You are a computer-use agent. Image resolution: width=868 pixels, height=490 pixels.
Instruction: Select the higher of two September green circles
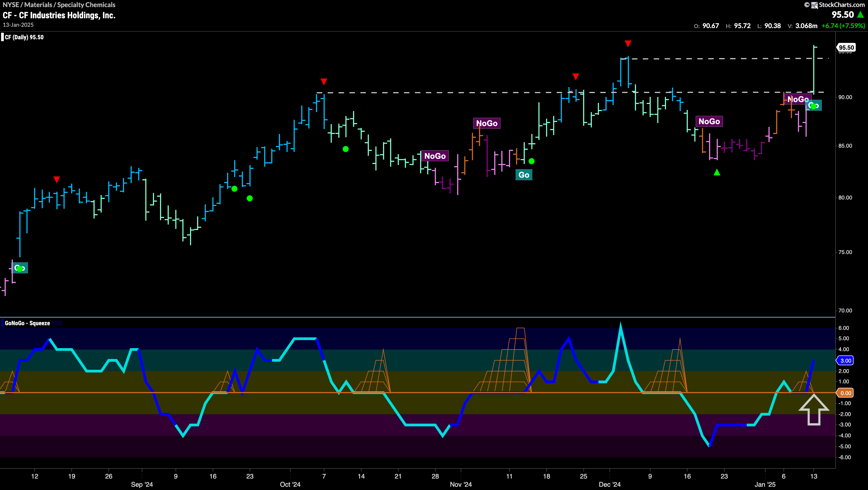pos(234,189)
